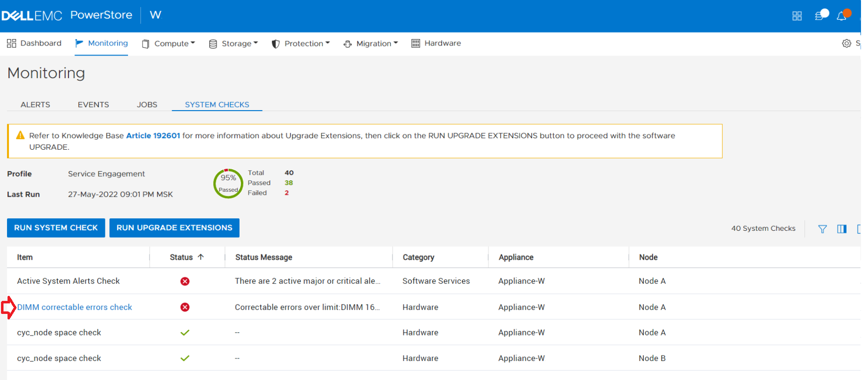Click RUN UPGRADE EXTENSIONS button

coord(174,228)
